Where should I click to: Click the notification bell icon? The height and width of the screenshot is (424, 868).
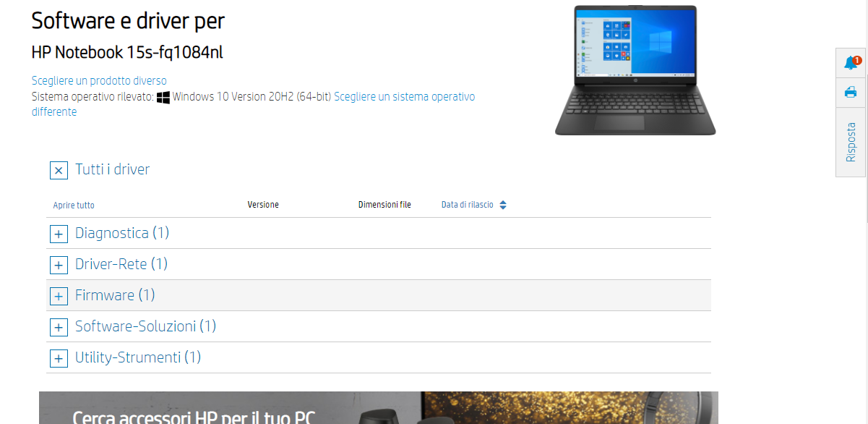tap(851, 64)
